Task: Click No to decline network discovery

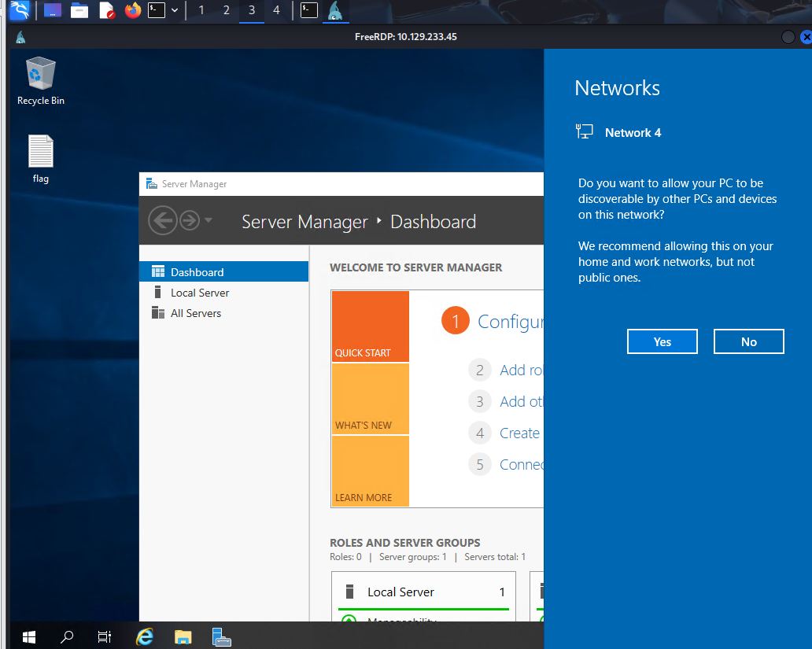Action: click(748, 342)
